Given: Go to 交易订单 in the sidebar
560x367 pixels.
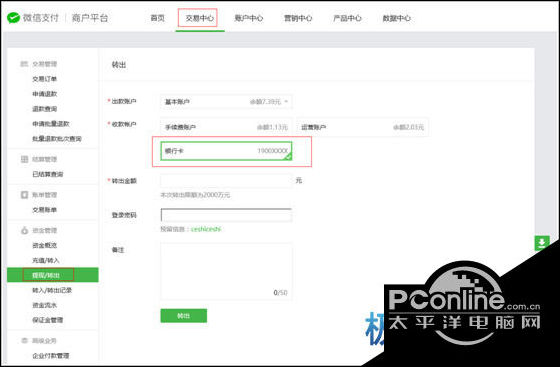Looking at the screenshot, I should point(45,79).
